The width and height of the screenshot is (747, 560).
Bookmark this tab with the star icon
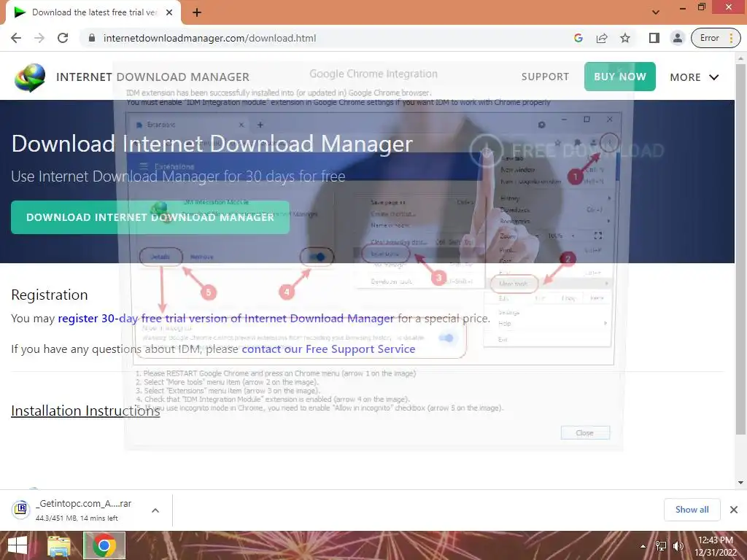click(x=625, y=38)
